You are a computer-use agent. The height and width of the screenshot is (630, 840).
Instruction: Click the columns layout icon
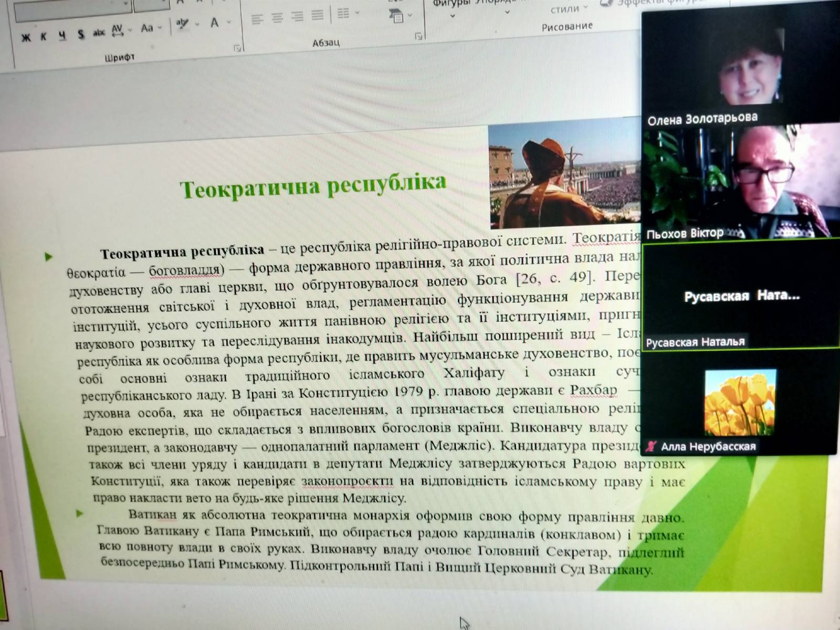coord(344,14)
